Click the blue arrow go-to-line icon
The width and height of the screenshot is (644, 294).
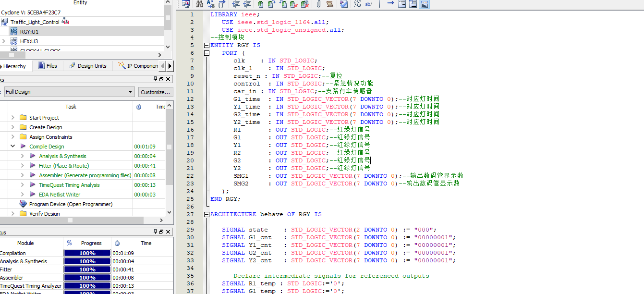(x=390, y=4)
